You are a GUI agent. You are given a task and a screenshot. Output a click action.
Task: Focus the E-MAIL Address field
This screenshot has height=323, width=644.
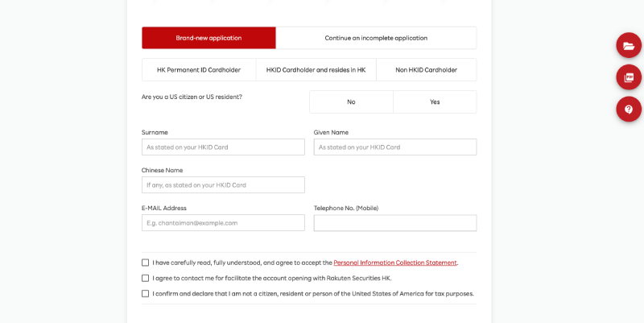(223, 223)
